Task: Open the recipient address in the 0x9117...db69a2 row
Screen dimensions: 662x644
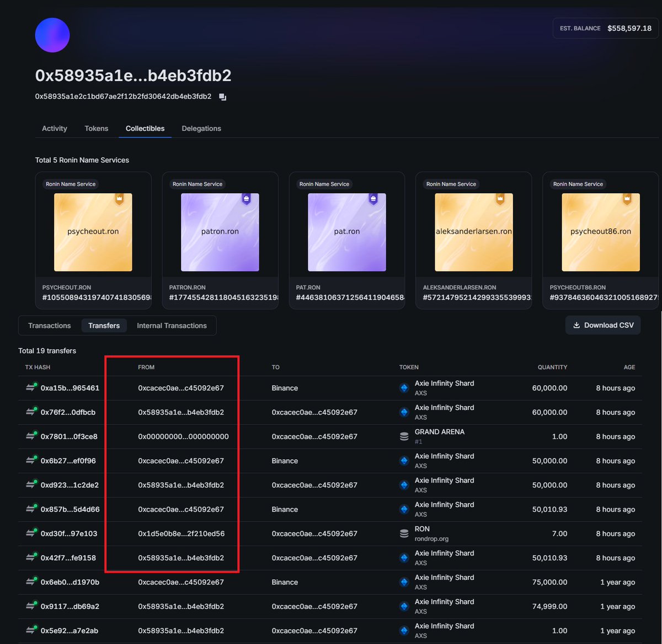Action: coord(314,606)
